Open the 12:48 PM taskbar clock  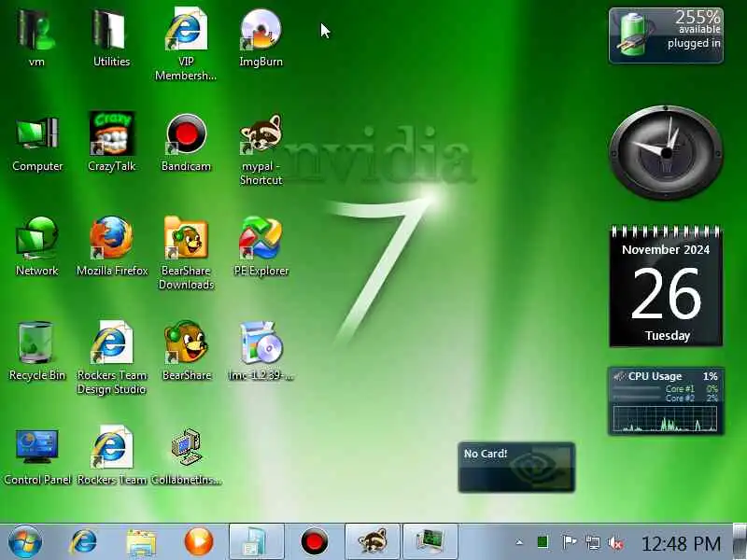click(x=682, y=543)
